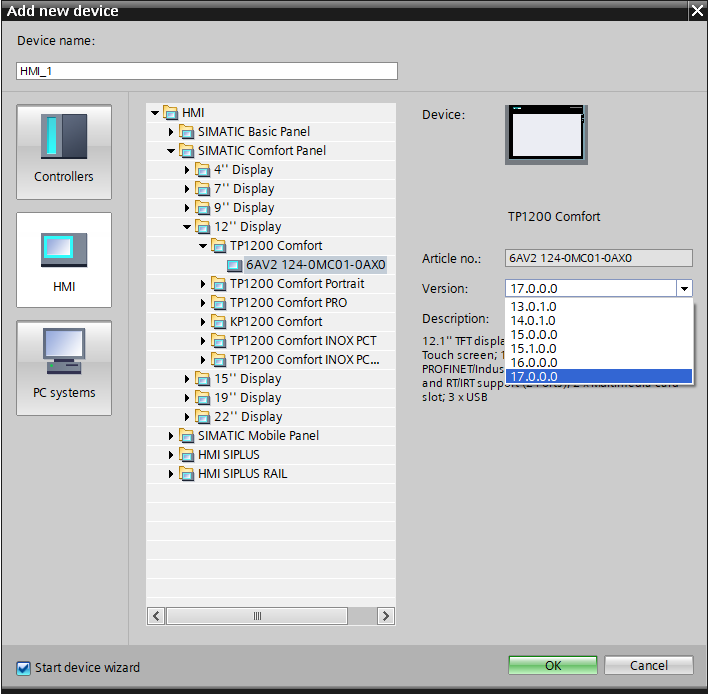Click the TP1200 Comfort device preview image

[x=546, y=135]
